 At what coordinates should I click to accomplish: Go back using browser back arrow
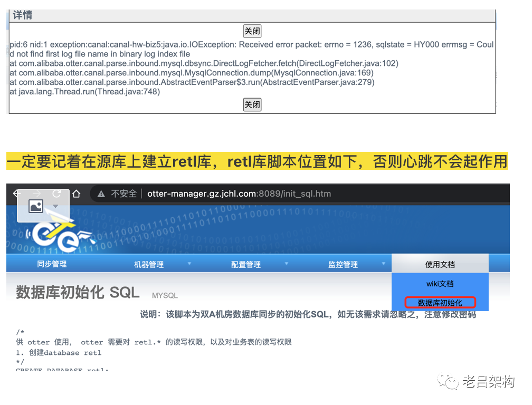pos(17,194)
